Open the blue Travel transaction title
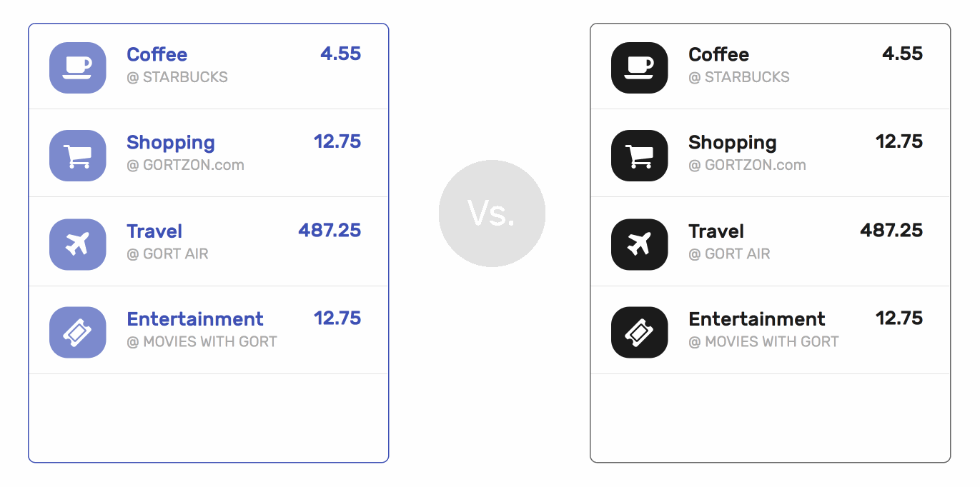Viewport: 980px width, 487px height. click(154, 231)
